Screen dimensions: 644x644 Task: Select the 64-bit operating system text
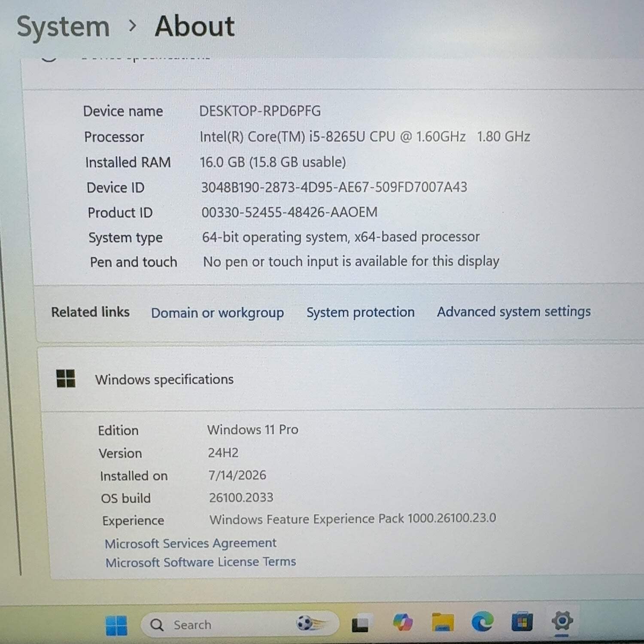point(340,237)
